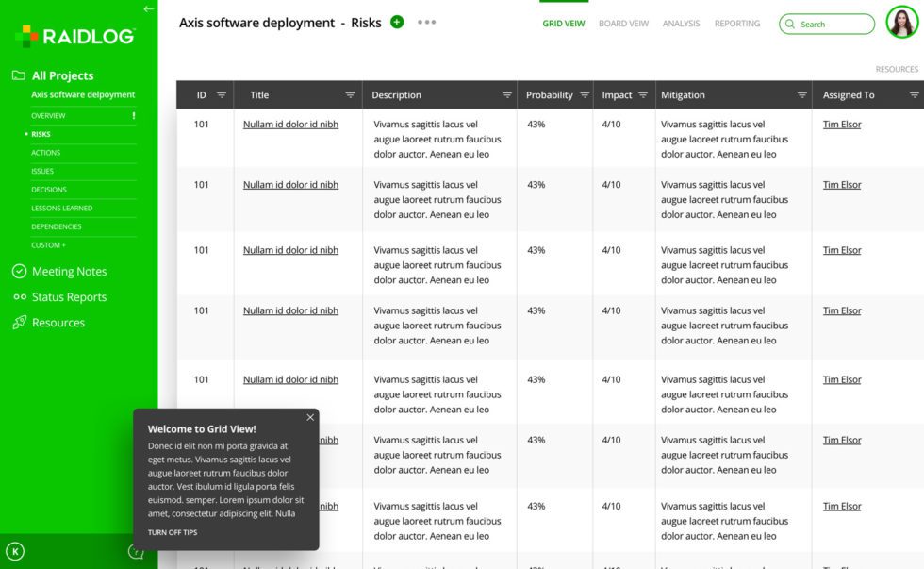924x569 pixels.
Task: Open the Tim Elsor assignee link
Action: point(841,124)
